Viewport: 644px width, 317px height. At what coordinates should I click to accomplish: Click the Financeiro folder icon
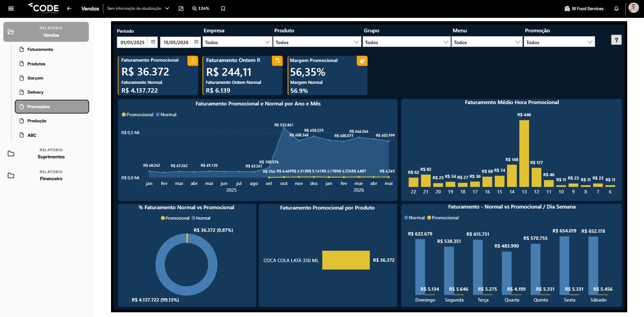point(11,176)
